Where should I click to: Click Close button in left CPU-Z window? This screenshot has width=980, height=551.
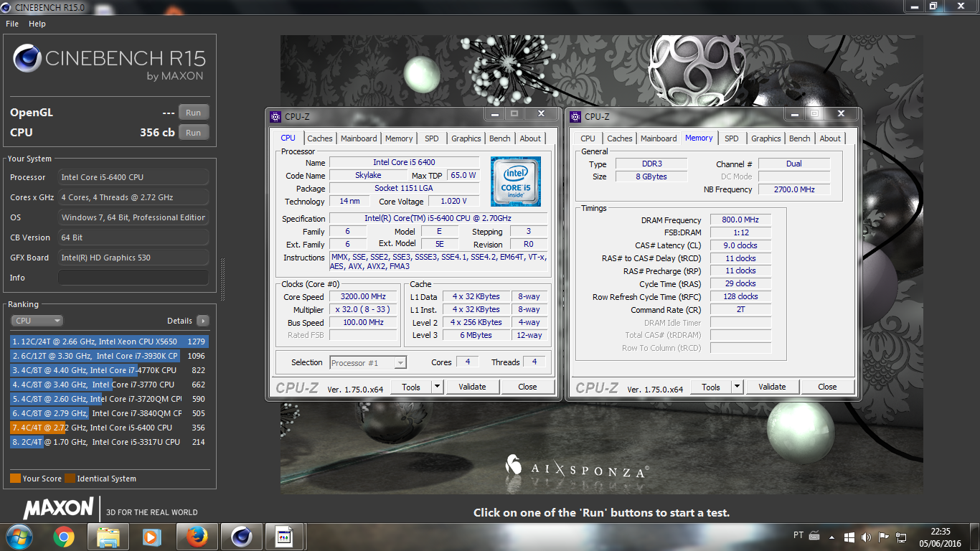(x=527, y=387)
